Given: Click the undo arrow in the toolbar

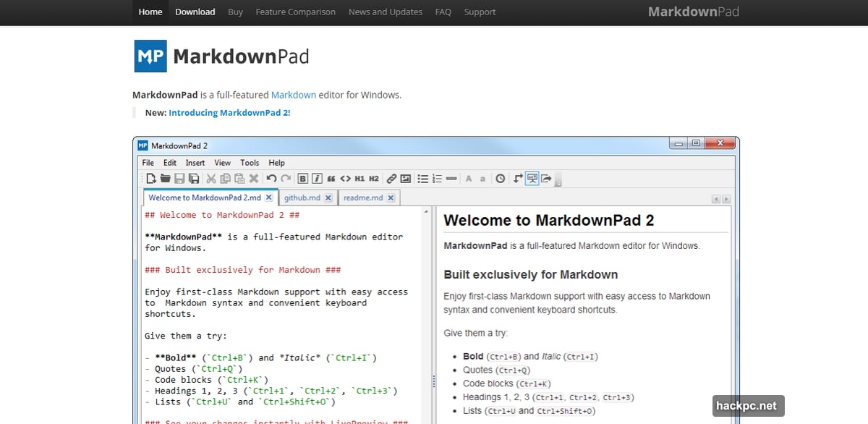Looking at the screenshot, I should pyautogui.click(x=271, y=179).
